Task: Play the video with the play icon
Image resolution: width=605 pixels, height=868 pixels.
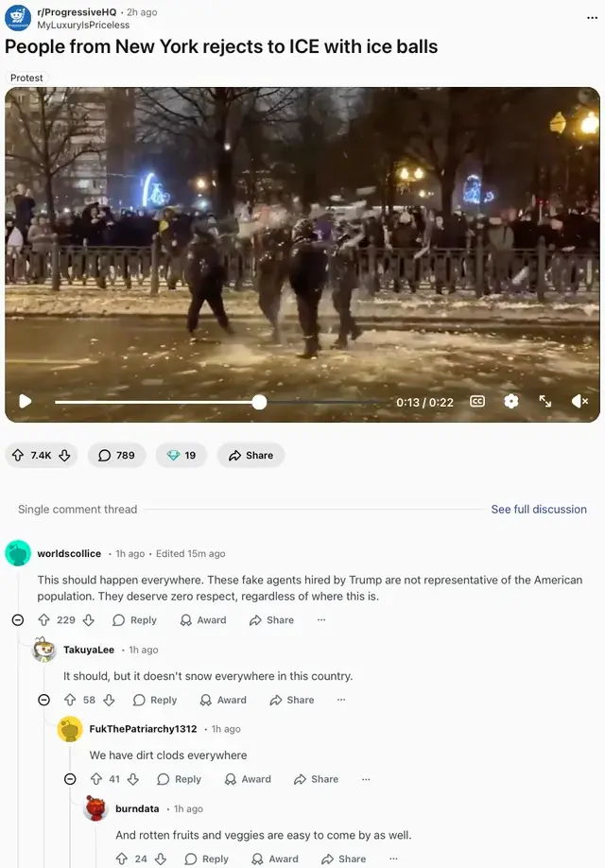Action: coord(26,401)
